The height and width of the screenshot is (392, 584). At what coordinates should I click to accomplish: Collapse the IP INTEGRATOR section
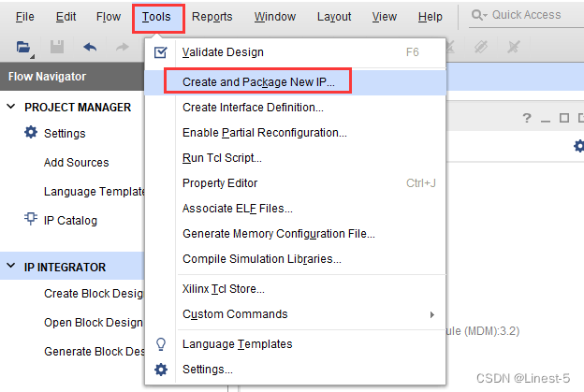coord(11,267)
